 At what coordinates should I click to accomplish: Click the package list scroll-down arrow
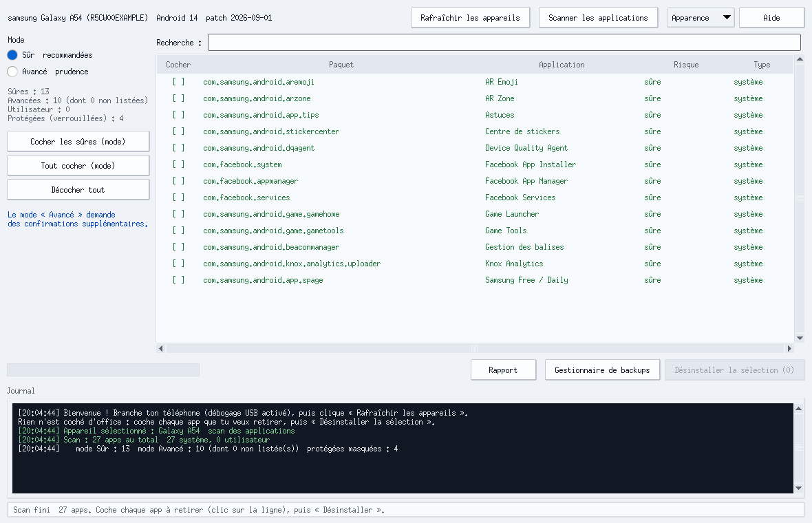pos(800,338)
